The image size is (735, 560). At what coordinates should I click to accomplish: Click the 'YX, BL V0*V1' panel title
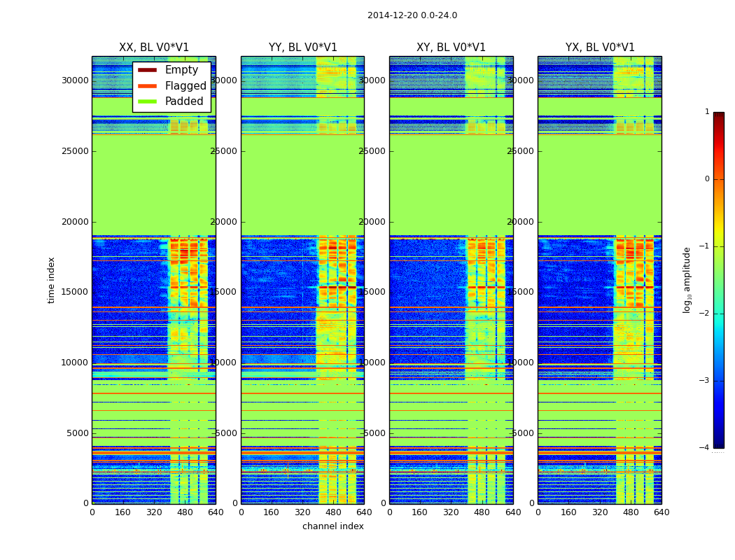pyautogui.click(x=600, y=48)
